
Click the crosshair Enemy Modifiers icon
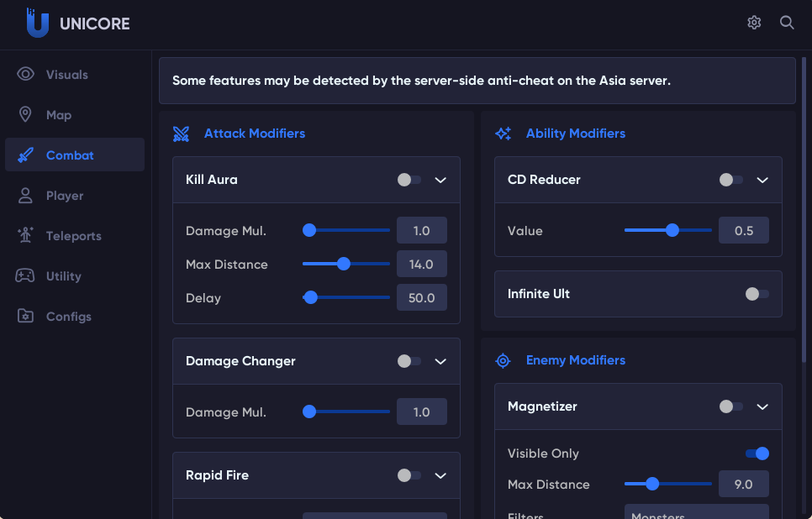503,360
